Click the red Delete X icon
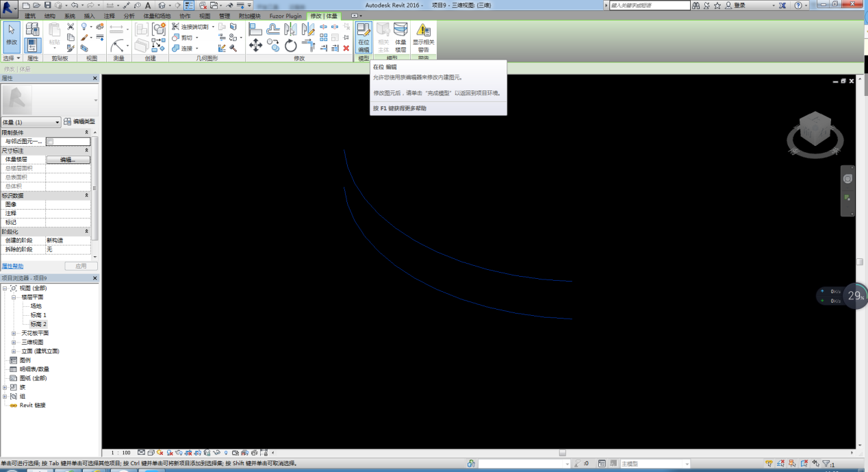This screenshot has height=472, width=868. click(x=346, y=48)
